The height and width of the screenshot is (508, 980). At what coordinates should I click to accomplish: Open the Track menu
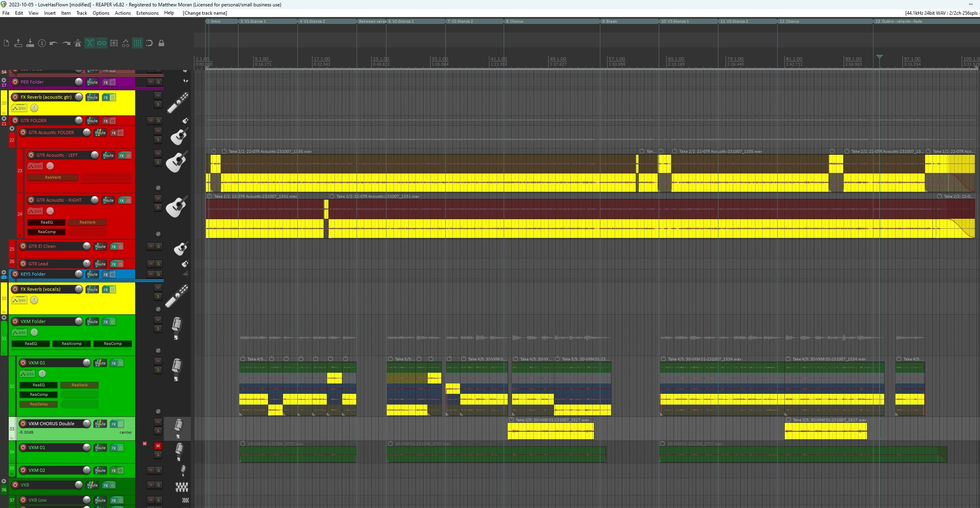tap(82, 13)
